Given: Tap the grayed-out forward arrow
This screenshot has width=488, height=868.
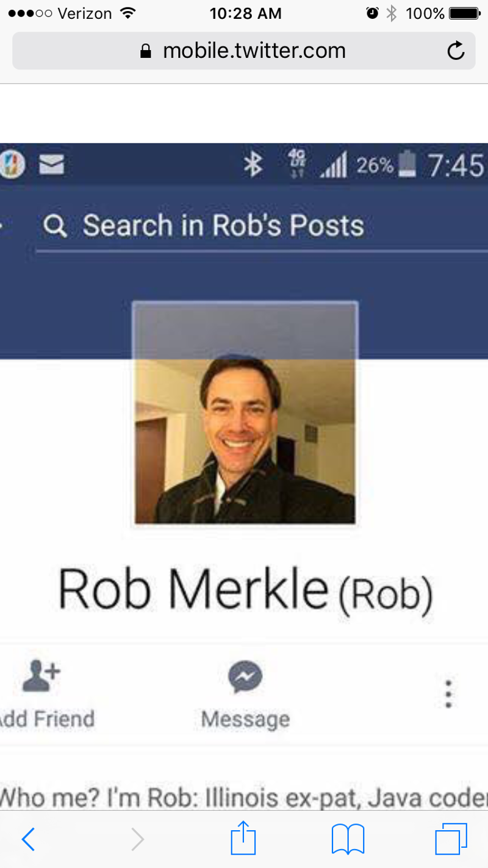Looking at the screenshot, I should (138, 840).
